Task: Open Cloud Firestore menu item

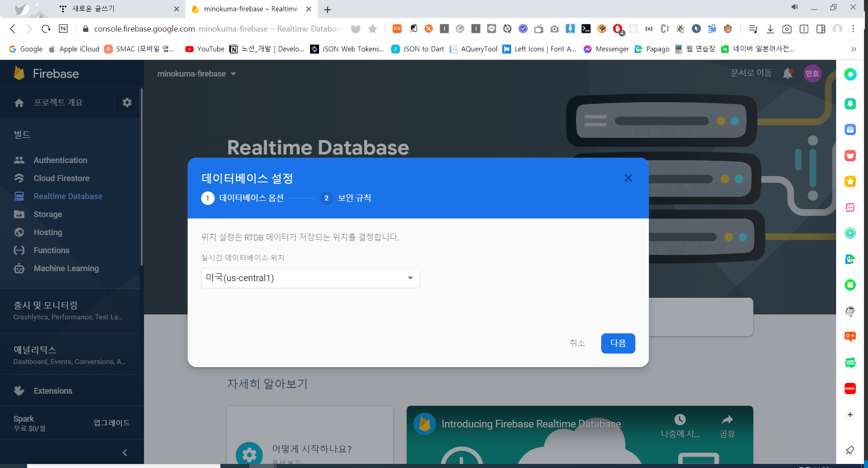Action: coord(62,178)
